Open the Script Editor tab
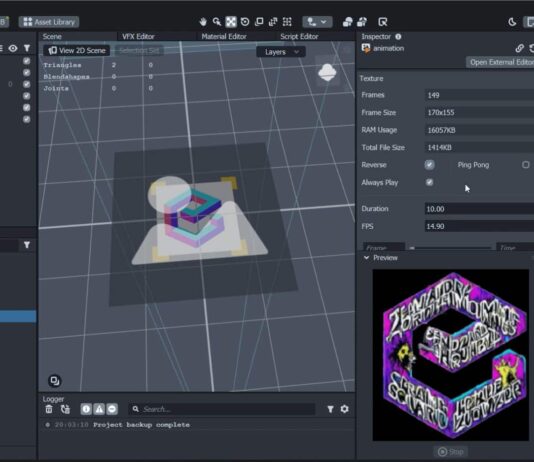 coord(299,36)
